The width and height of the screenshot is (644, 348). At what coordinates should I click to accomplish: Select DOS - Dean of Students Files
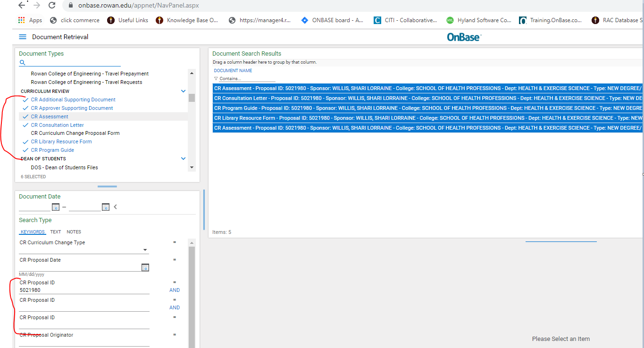pos(64,167)
